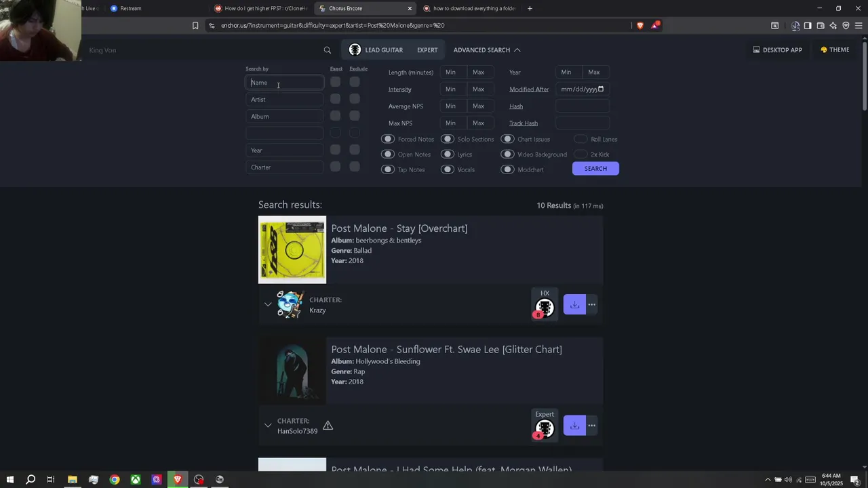Screen dimensions: 868x488
Task: Open the Expert difficulty selector
Action: click(x=427, y=50)
